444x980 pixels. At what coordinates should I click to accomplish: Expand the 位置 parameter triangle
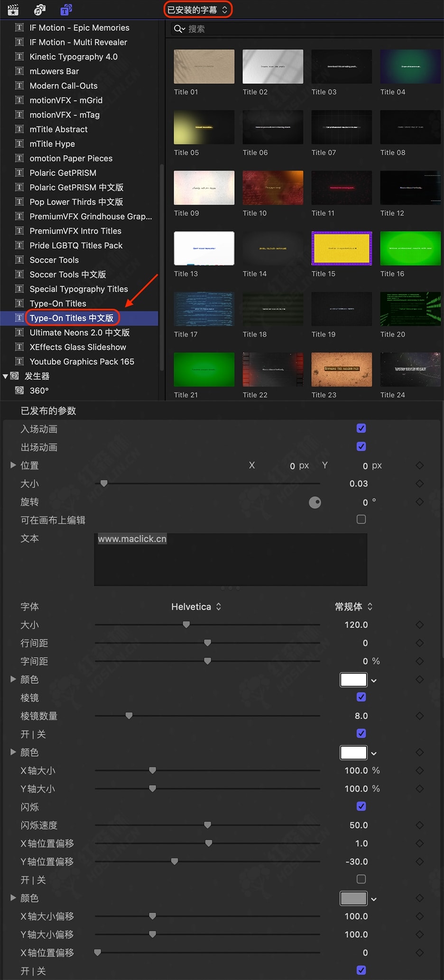pos(13,465)
